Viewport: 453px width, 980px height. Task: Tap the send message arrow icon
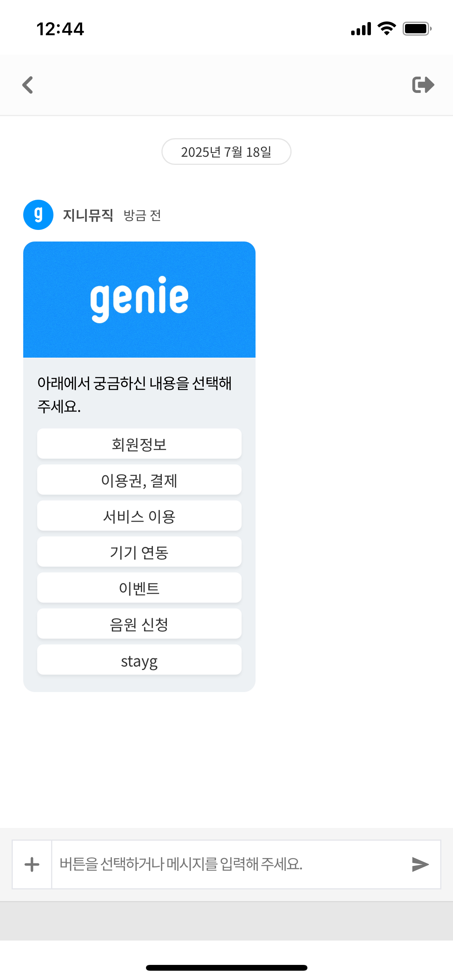point(420,864)
